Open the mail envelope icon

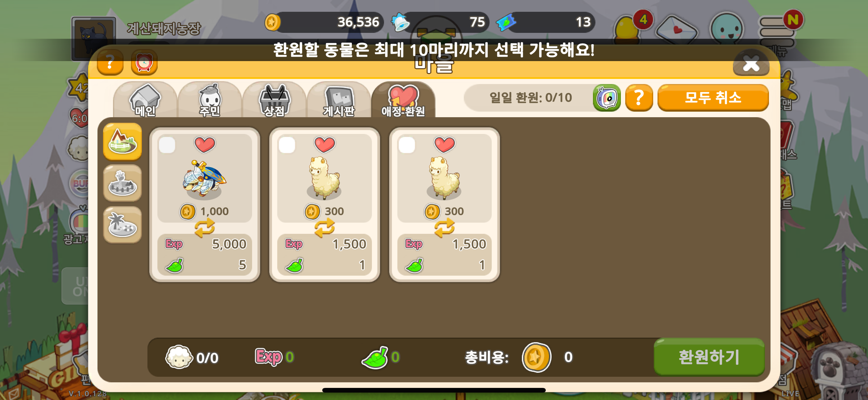[x=677, y=29]
